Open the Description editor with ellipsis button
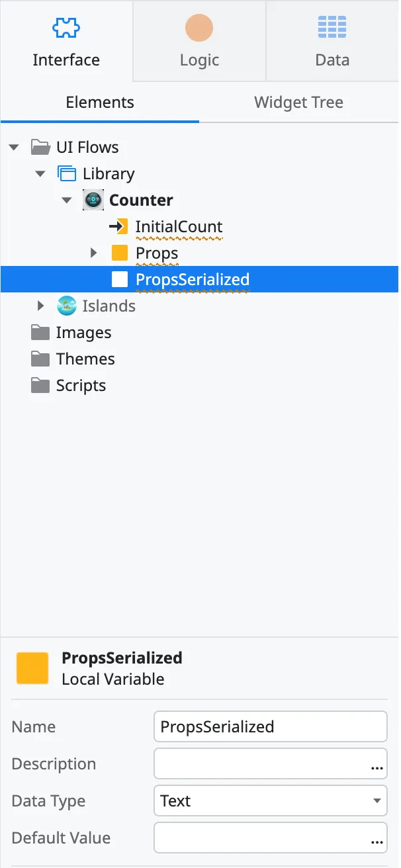401x868 pixels. (378, 763)
